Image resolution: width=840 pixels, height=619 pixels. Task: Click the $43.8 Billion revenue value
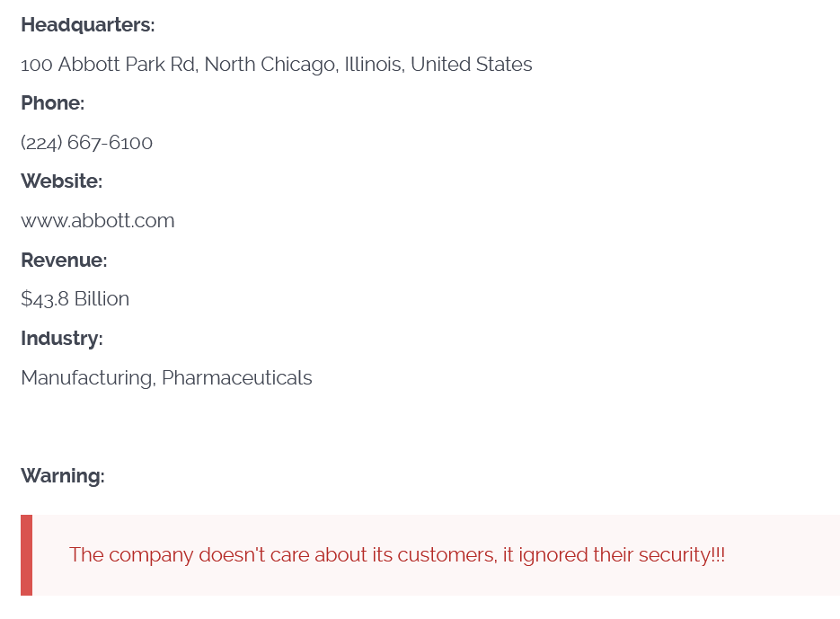coord(75,299)
